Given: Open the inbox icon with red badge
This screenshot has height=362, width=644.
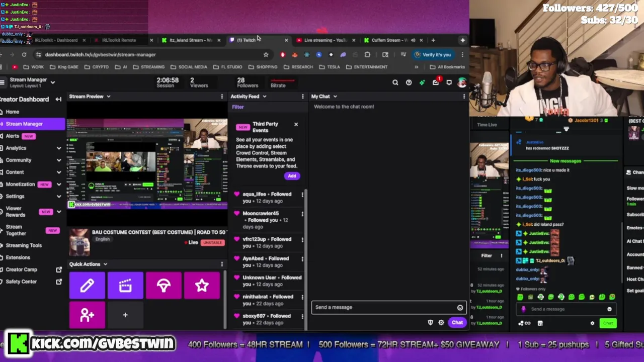Looking at the screenshot, I should click(x=436, y=82).
